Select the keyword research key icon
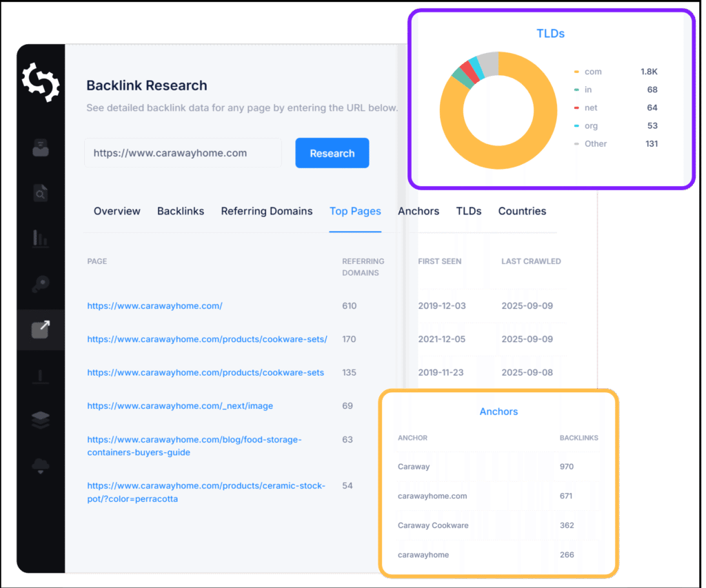 (41, 283)
